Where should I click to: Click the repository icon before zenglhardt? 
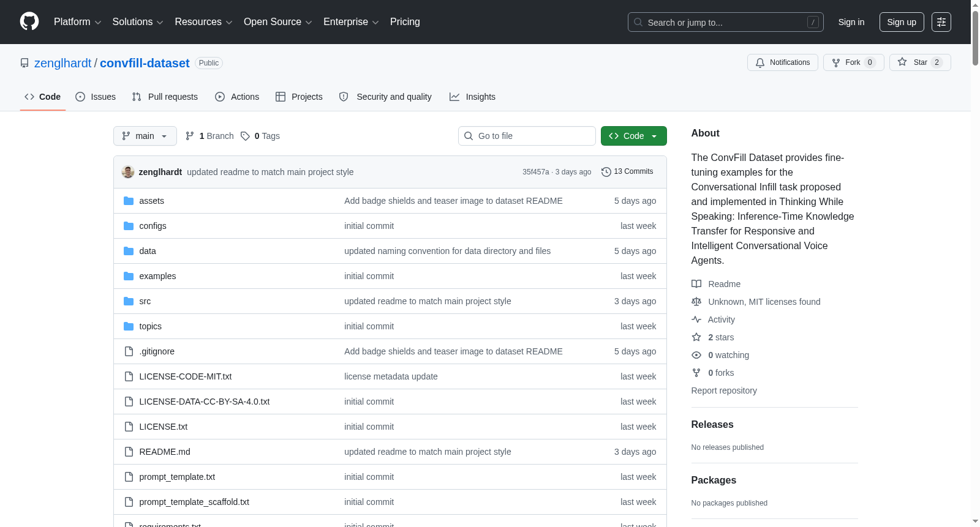[24, 63]
